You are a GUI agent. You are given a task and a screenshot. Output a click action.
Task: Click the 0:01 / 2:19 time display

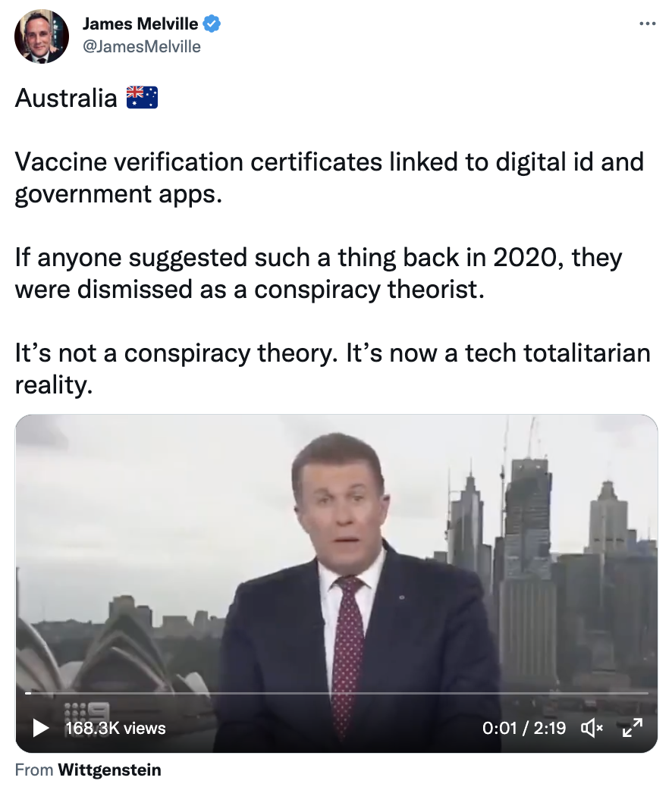[524, 729]
